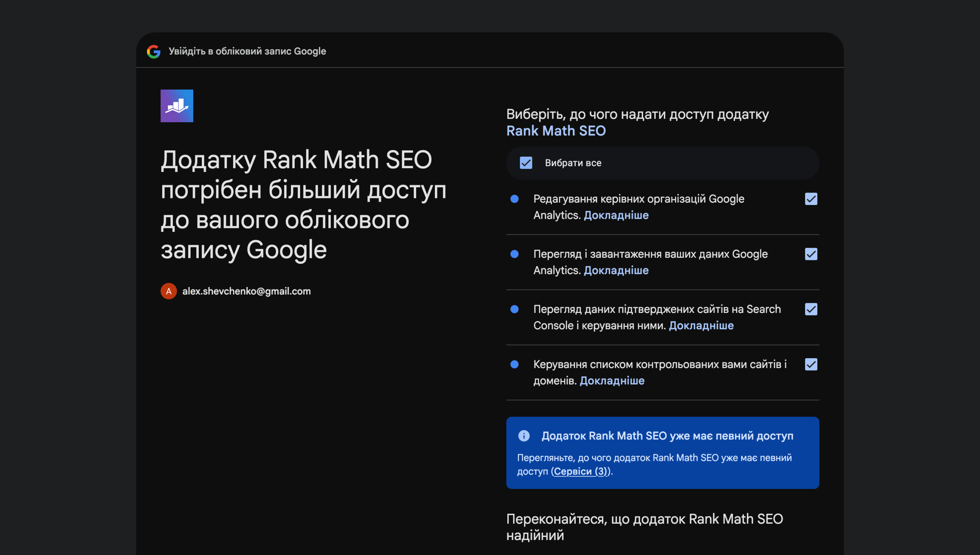Screen dimensions: 980x555
Task: Click the 'Виберіть, до чого надати доступ додатку' heading
Action: click(637, 114)
